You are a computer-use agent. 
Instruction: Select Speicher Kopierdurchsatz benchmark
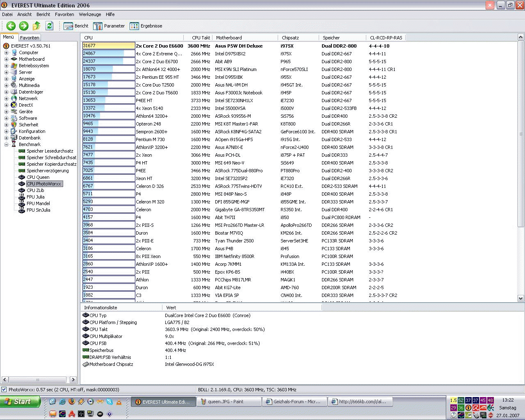(52, 164)
